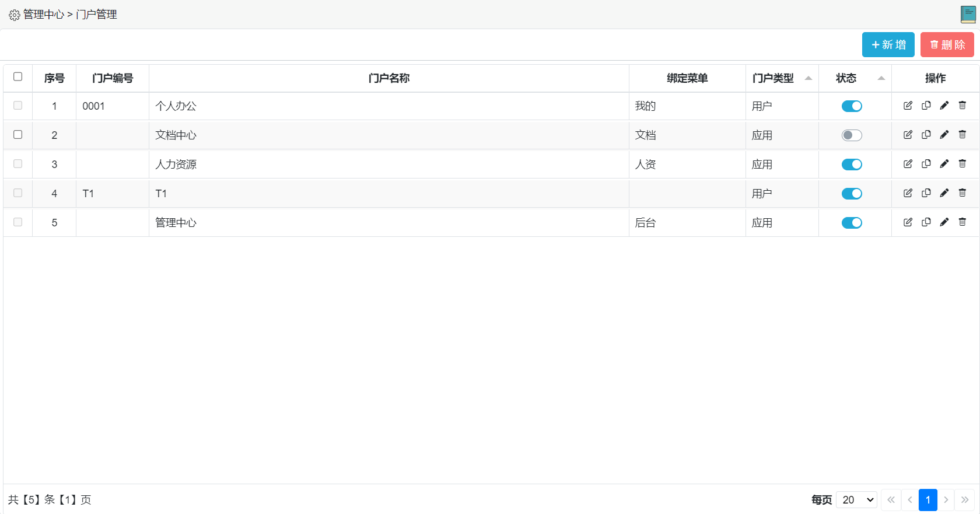980x514 pixels.
Task: Click the copy icon in the 人力资源 row
Action: pyautogui.click(x=926, y=164)
